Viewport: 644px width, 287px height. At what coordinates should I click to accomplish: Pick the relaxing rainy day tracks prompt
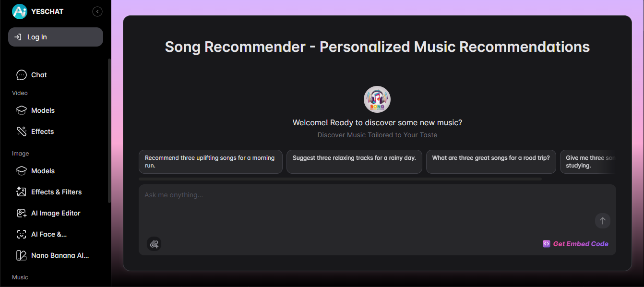tap(354, 162)
